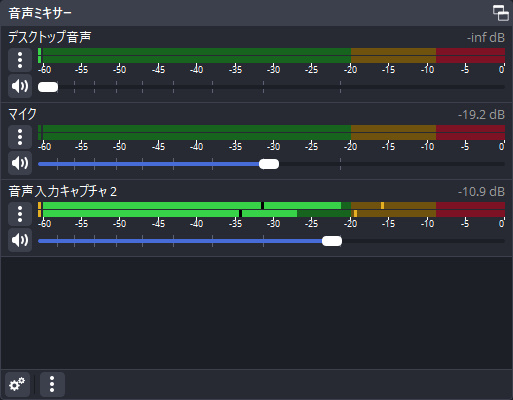Click the -inf dB level readout
The height and width of the screenshot is (400, 513).
tap(486, 38)
